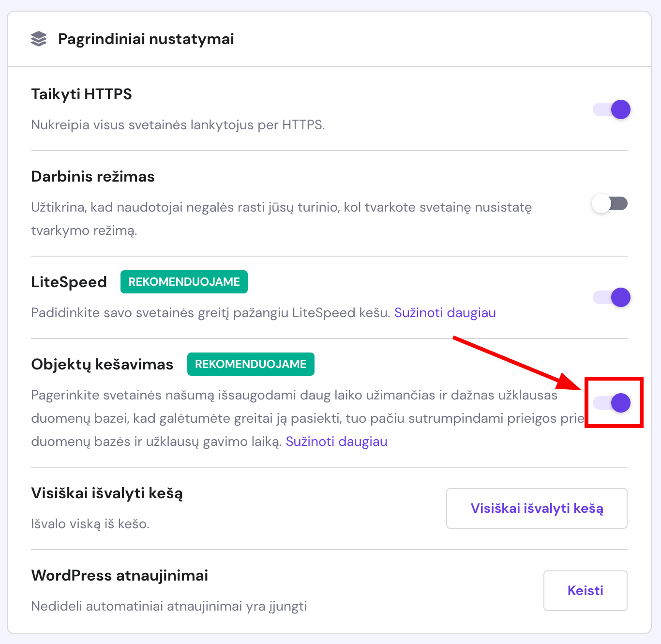This screenshot has height=644, width=661.
Task: Click the layers icon beside Pagrindiniai nustatymai
Action: (40, 39)
